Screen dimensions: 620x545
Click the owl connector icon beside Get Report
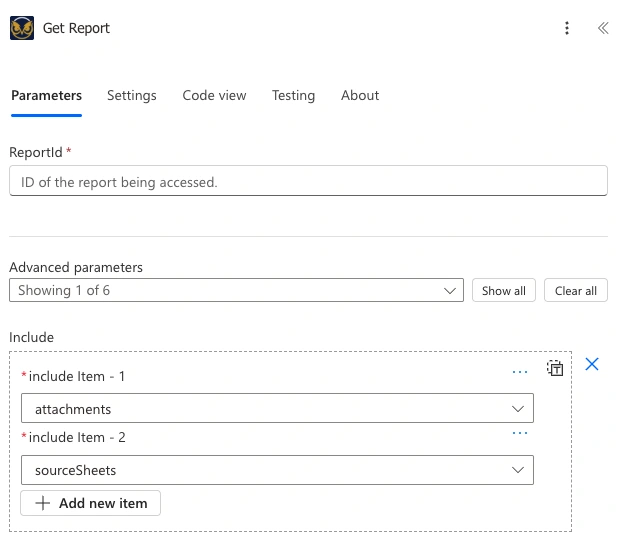tap(22, 28)
